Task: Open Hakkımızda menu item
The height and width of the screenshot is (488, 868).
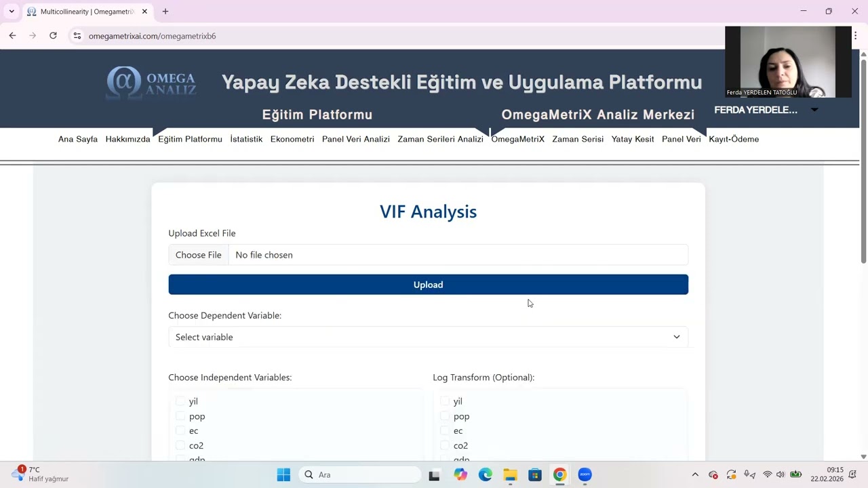Action: pyautogui.click(x=127, y=139)
